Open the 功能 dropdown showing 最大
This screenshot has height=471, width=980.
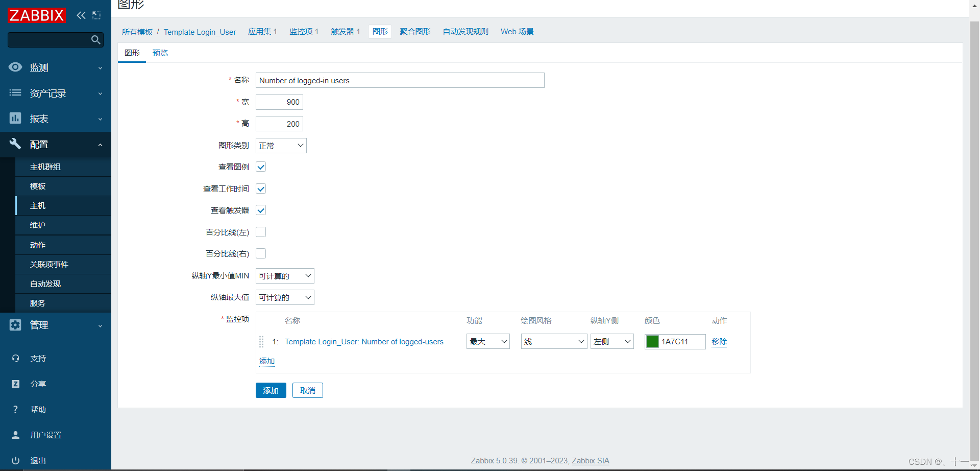[488, 341]
